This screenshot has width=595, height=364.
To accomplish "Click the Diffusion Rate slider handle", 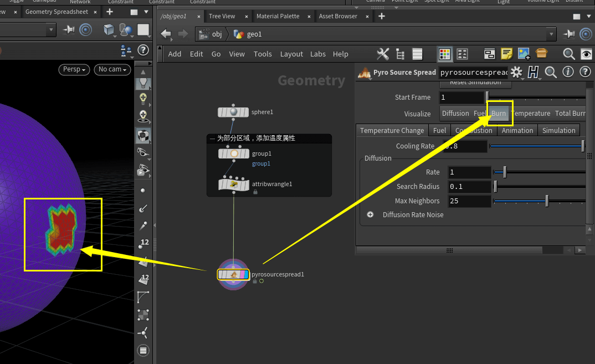I will click(x=505, y=172).
